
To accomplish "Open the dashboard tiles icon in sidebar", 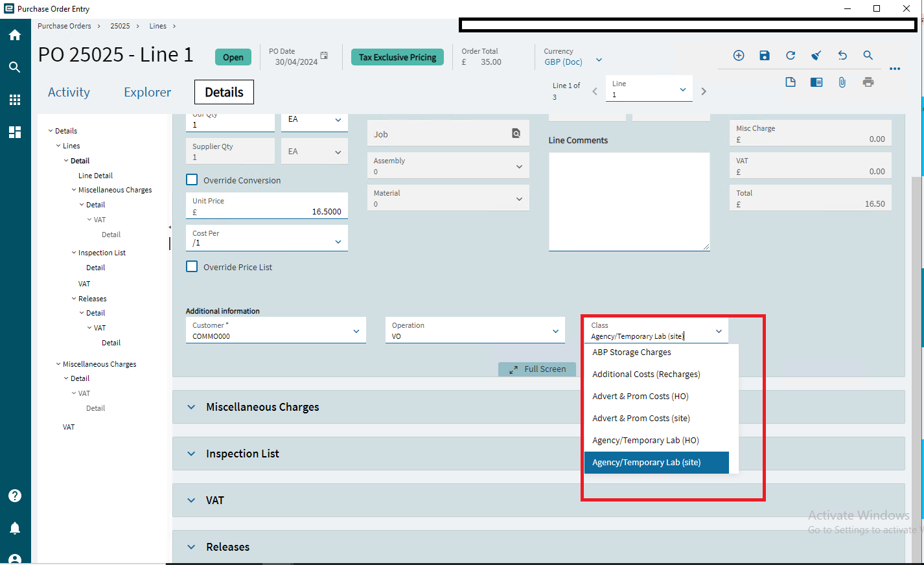I will (x=15, y=132).
